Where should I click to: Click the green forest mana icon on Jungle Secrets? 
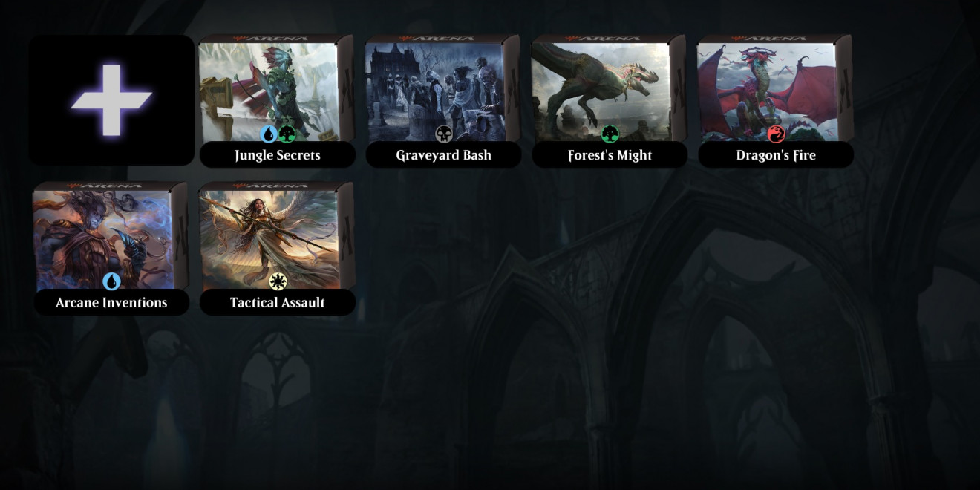pos(287,134)
